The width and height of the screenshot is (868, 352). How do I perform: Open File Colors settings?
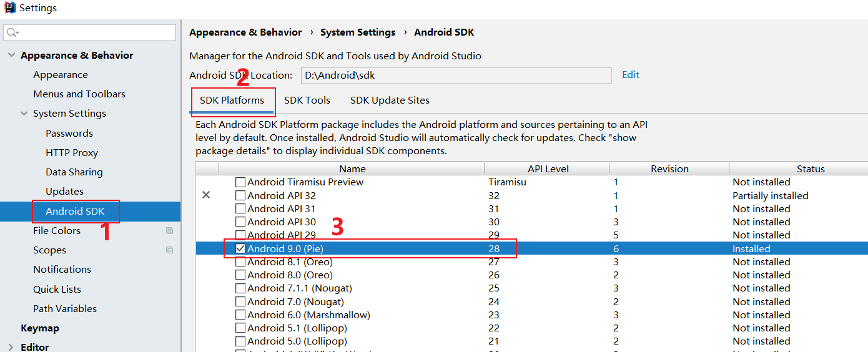click(57, 231)
